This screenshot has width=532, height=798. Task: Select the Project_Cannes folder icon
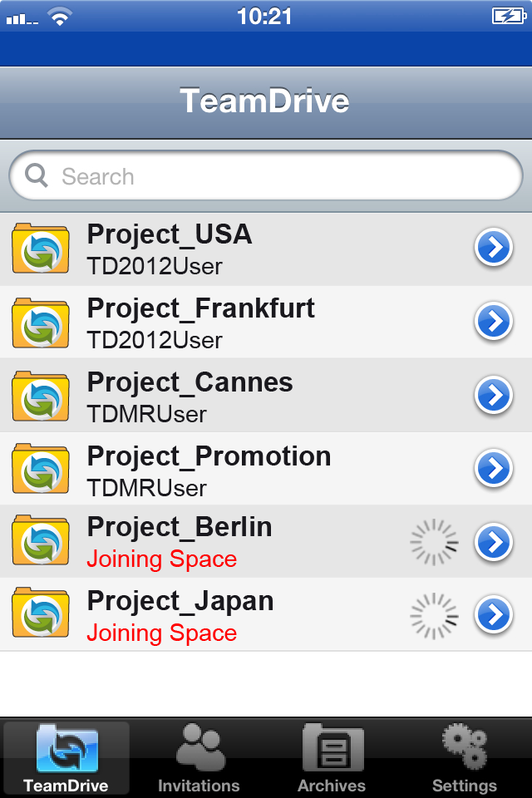click(x=41, y=397)
